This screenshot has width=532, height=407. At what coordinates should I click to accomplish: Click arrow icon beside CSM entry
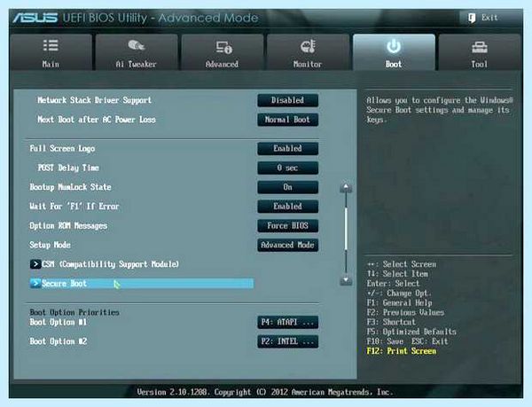pyautogui.click(x=35, y=264)
